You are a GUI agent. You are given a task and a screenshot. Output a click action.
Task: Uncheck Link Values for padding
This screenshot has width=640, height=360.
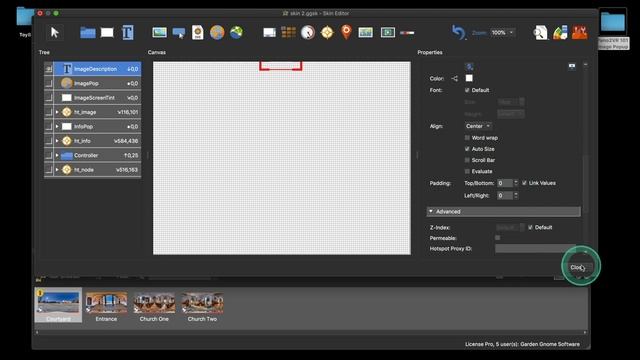(524, 183)
